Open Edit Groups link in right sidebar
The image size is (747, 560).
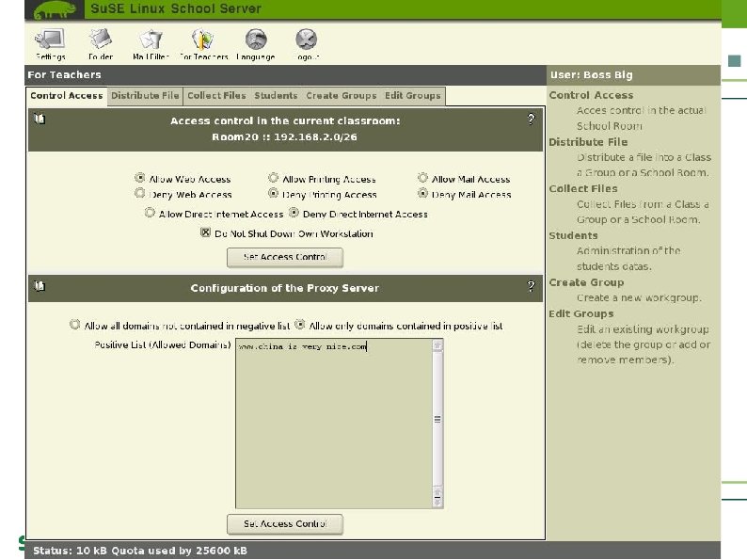(581, 313)
